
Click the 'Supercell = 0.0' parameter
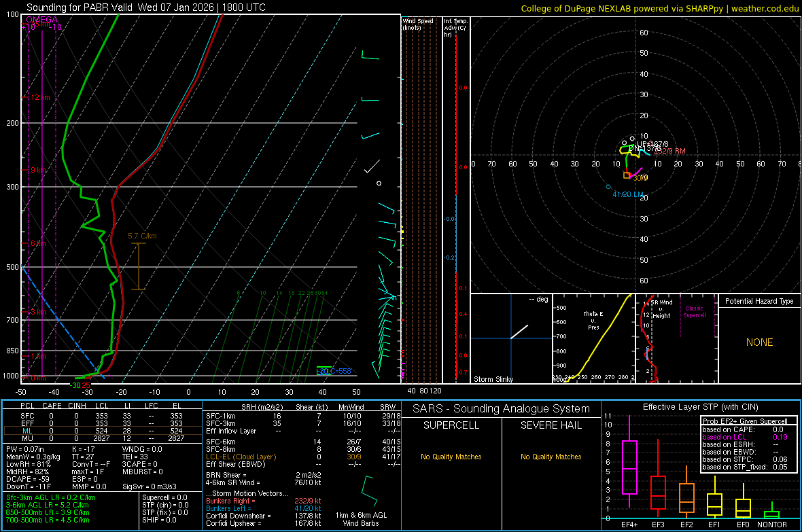point(164,497)
